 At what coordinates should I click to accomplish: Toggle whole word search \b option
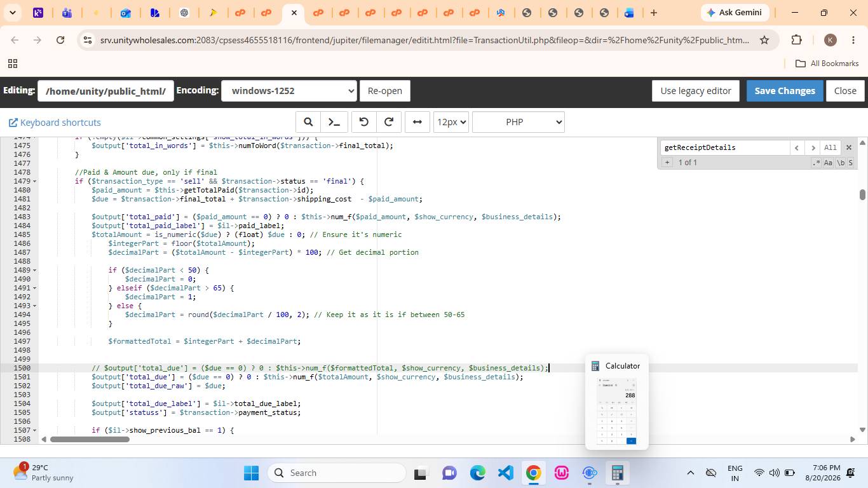[840, 163]
